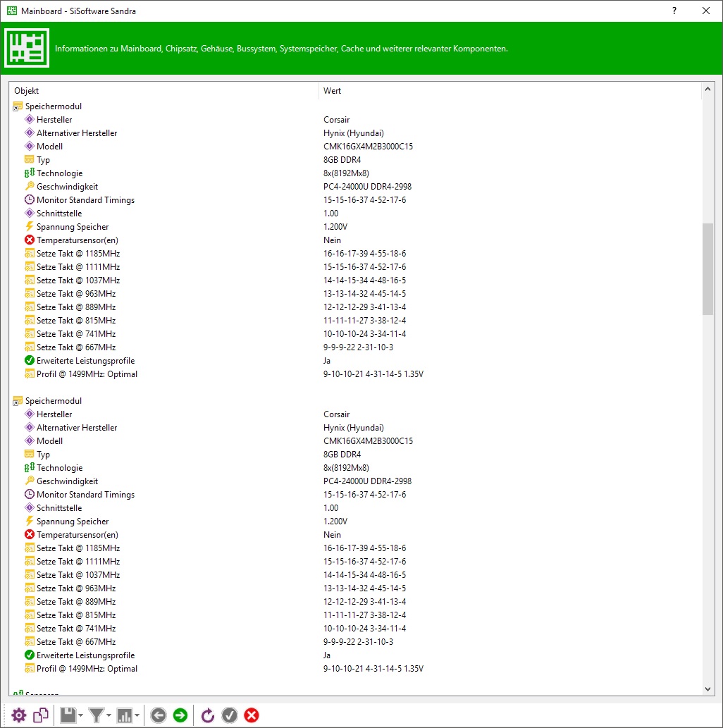Select upper value 11-11-11-27 3-38-12-4
Screen dimensions: 723x728
(x=364, y=321)
